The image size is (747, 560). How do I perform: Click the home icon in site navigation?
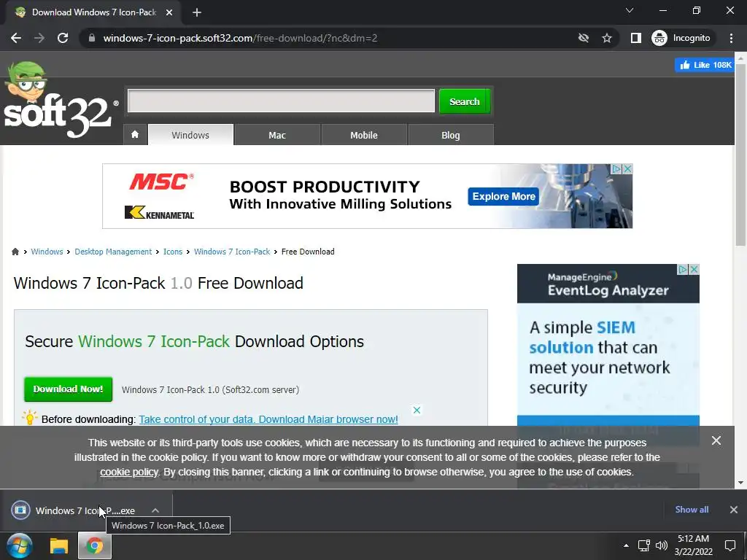pos(135,135)
